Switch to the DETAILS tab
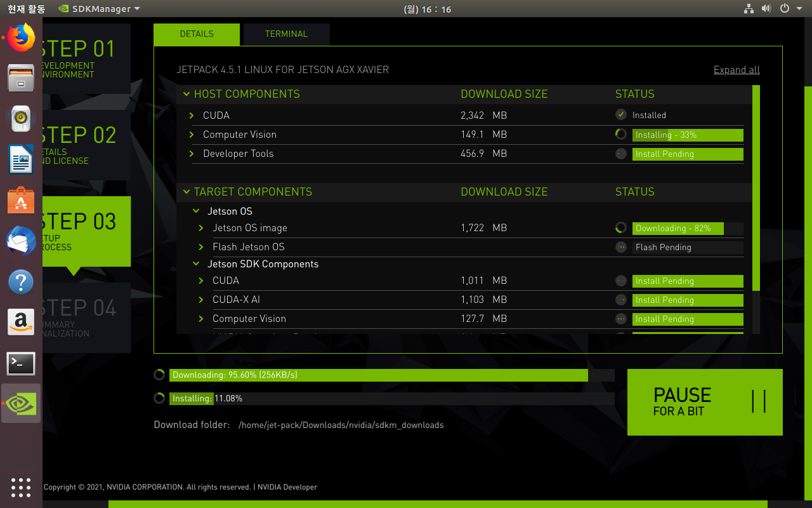The width and height of the screenshot is (812, 508). (x=197, y=34)
